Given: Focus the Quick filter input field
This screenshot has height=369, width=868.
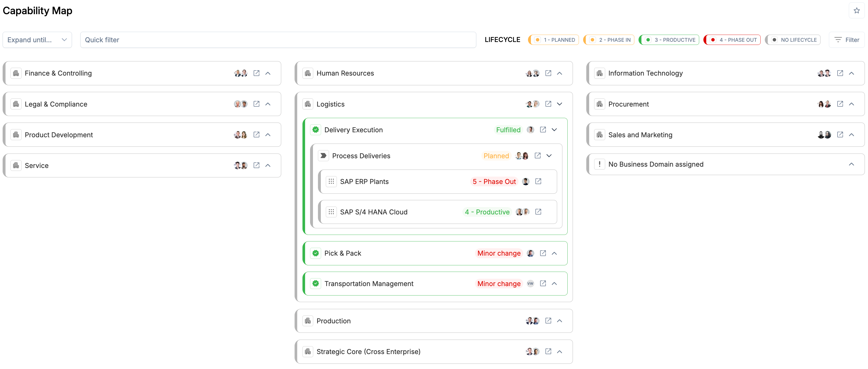Looking at the screenshot, I should 278,40.
